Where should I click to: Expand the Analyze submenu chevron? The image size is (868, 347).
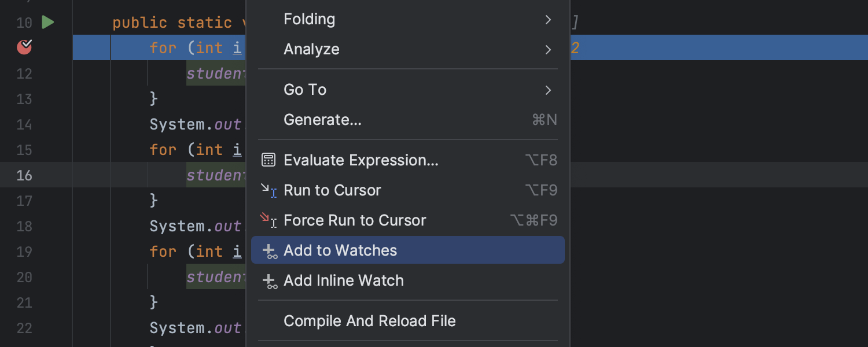(548, 50)
